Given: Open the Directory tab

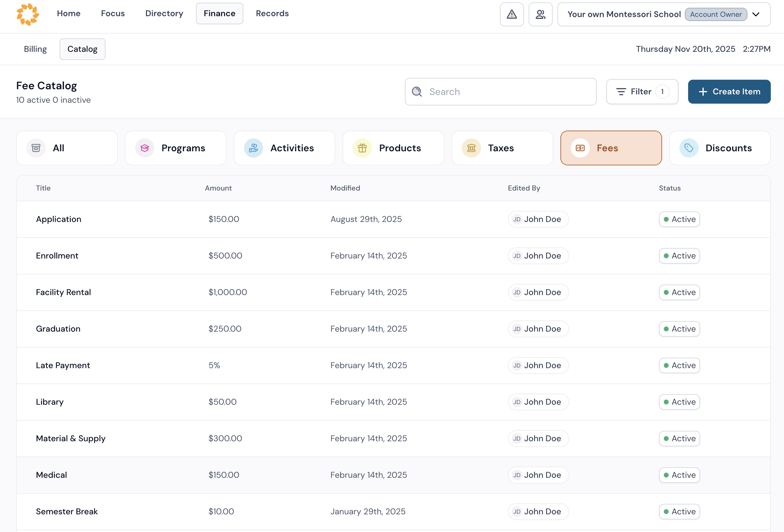Looking at the screenshot, I should [x=164, y=13].
